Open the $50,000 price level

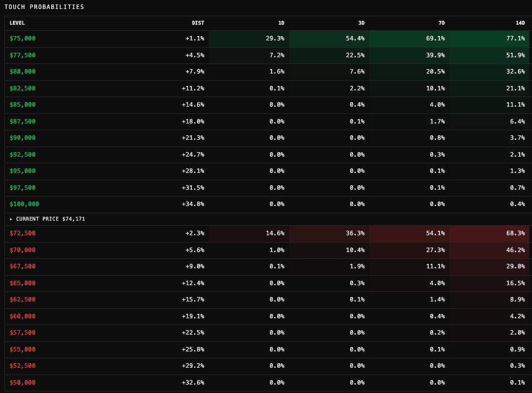click(x=22, y=382)
